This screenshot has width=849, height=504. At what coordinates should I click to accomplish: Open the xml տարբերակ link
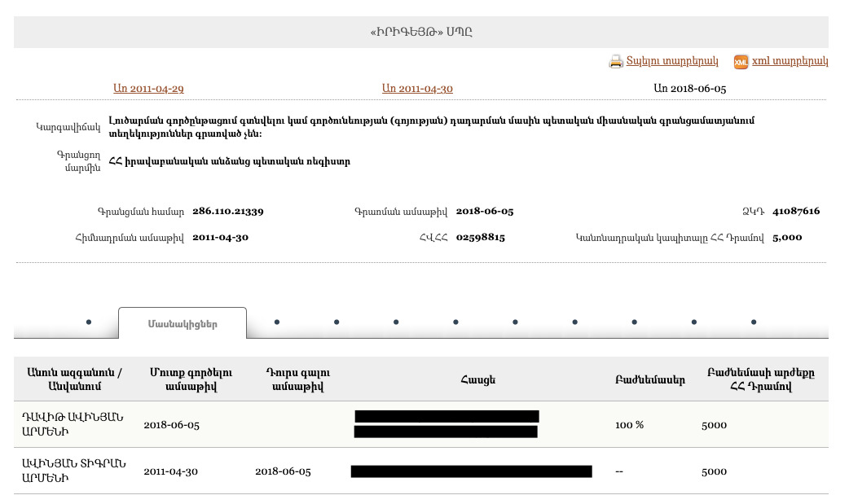pos(790,61)
